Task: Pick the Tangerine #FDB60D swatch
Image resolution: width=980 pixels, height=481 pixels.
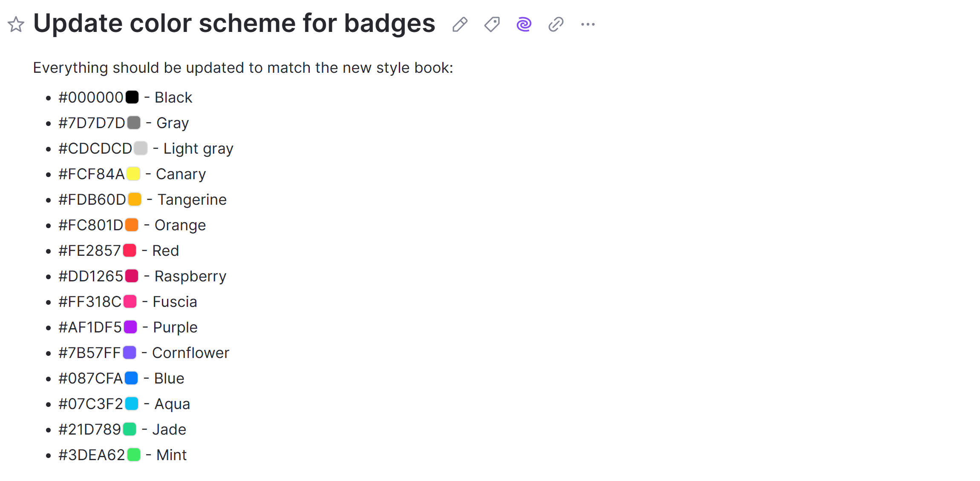Action: tap(135, 200)
